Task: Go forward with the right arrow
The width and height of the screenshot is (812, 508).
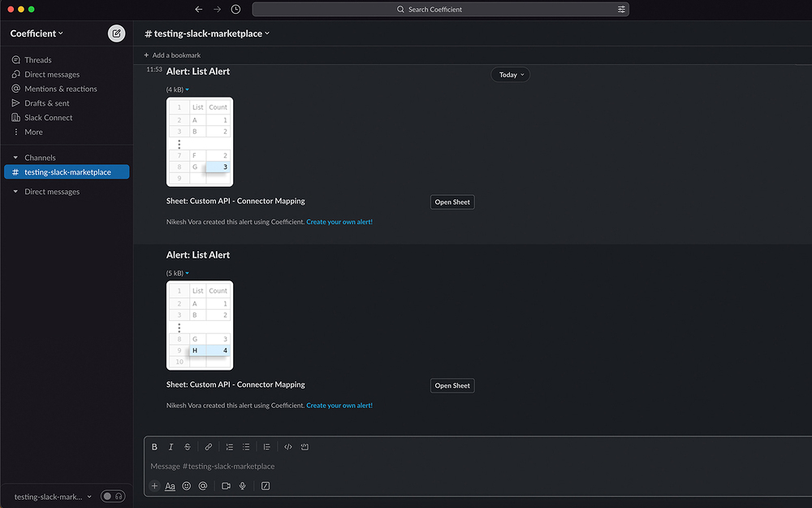Action: click(x=217, y=9)
